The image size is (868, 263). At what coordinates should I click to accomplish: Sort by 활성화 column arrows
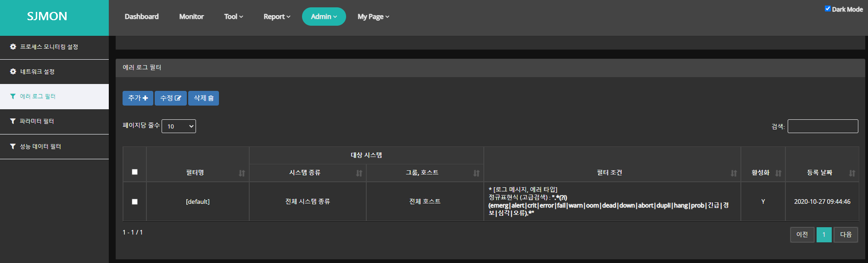tap(778, 173)
